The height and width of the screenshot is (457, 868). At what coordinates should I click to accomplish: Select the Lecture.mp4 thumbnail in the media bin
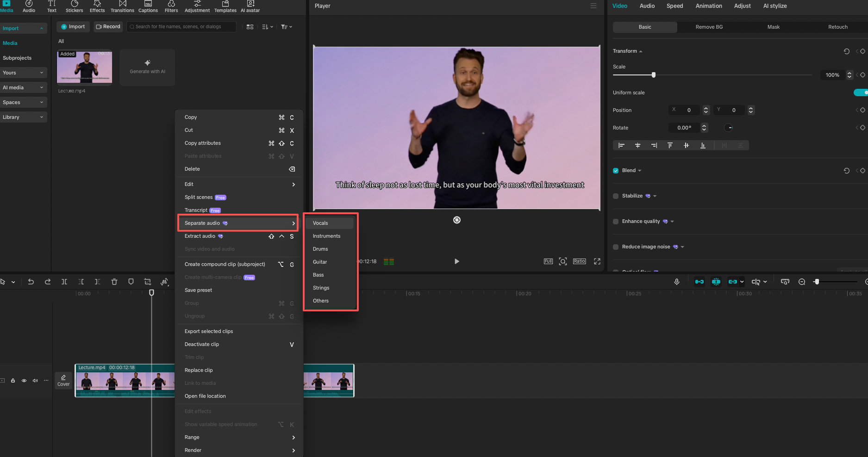pos(84,67)
